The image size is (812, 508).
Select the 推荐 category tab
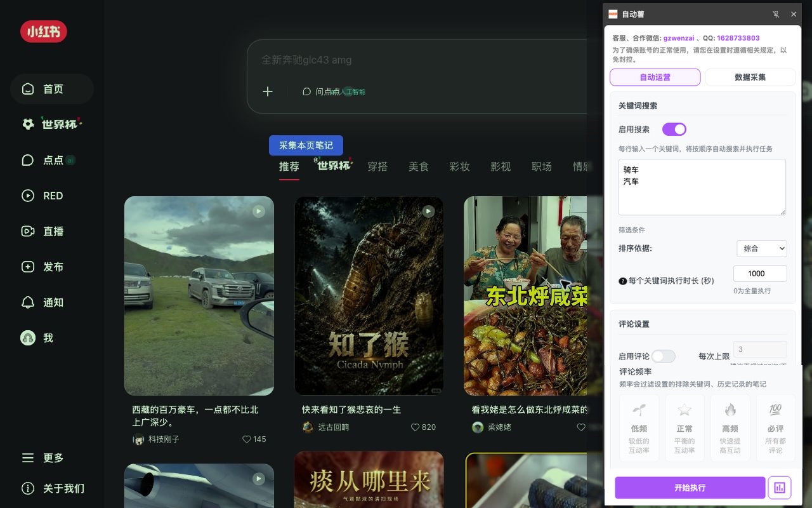click(289, 166)
